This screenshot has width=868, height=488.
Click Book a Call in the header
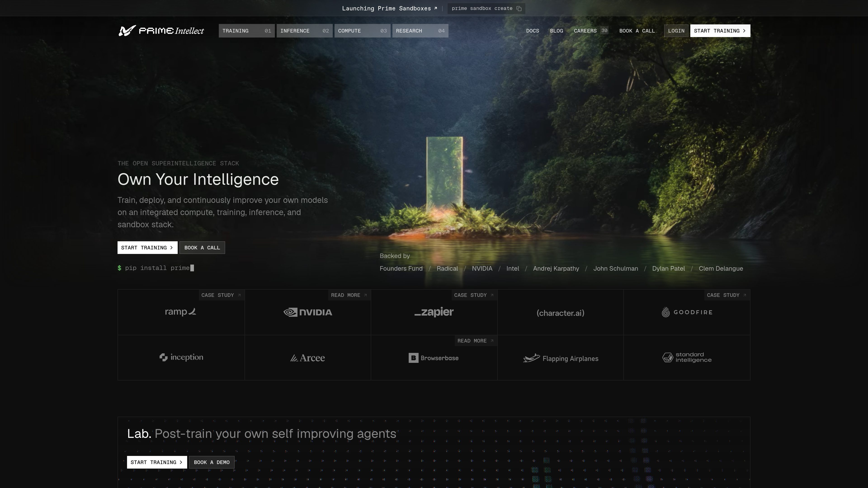[637, 31]
